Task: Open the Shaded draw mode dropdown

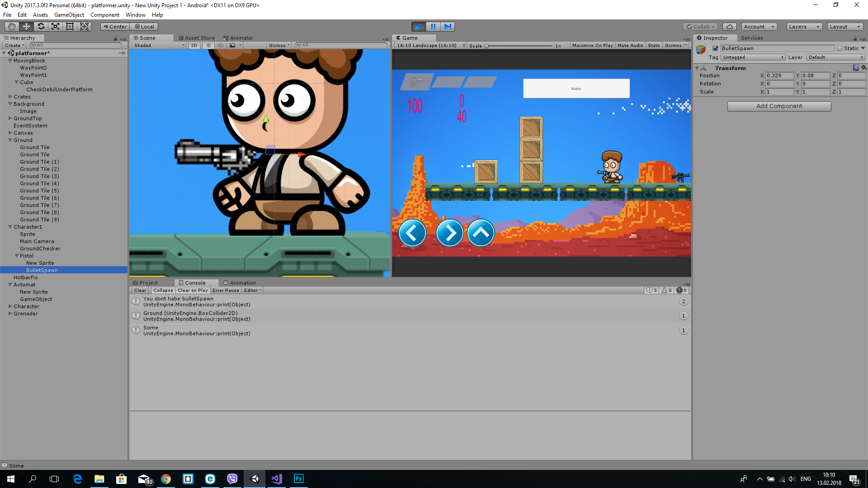Action: click(159, 45)
